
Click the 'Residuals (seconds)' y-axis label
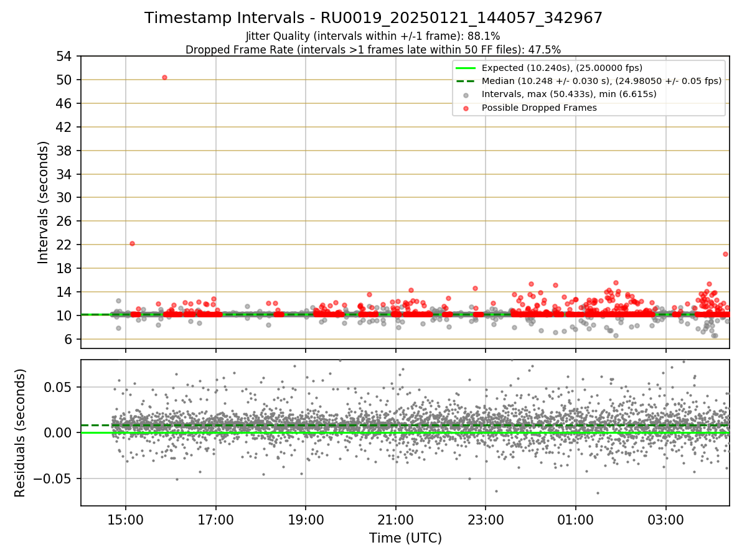21,432
